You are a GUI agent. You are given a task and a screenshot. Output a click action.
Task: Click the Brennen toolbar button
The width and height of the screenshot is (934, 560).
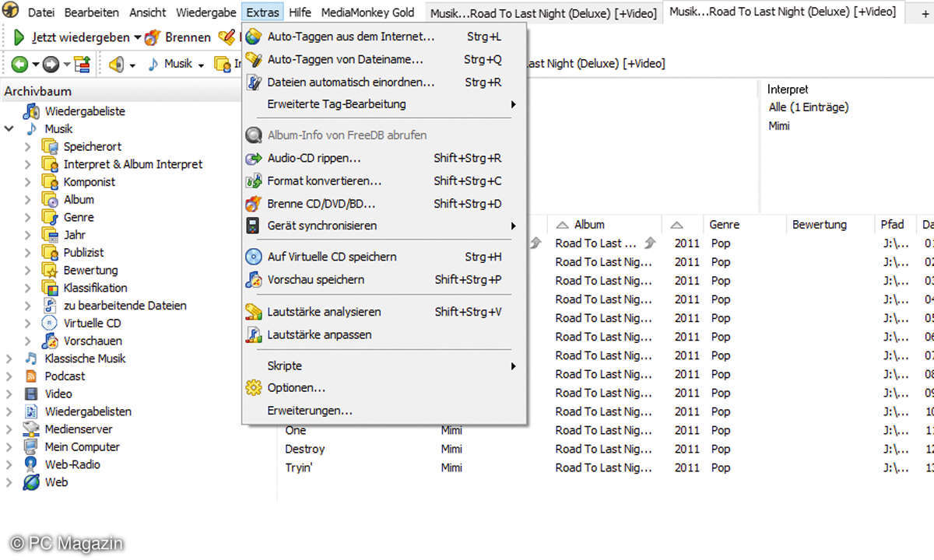[x=178, y=37]
